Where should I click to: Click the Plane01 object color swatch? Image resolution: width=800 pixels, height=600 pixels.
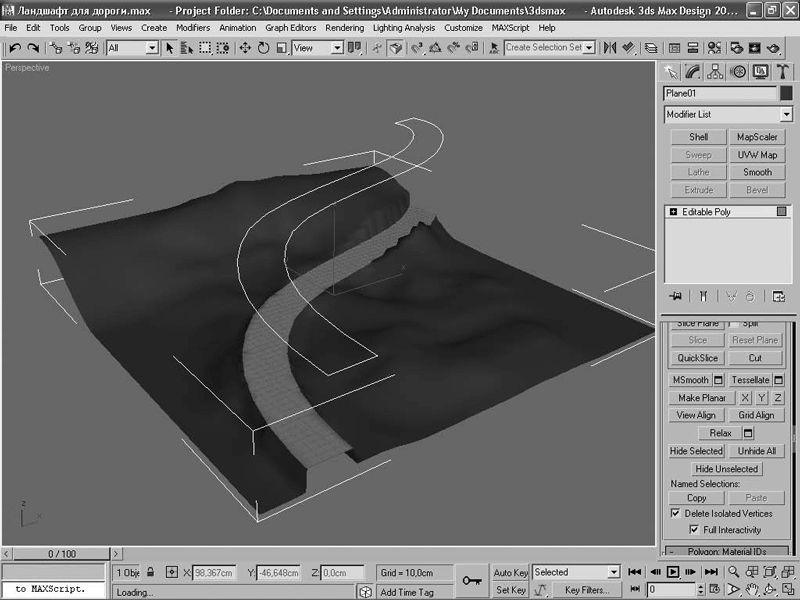786,93
